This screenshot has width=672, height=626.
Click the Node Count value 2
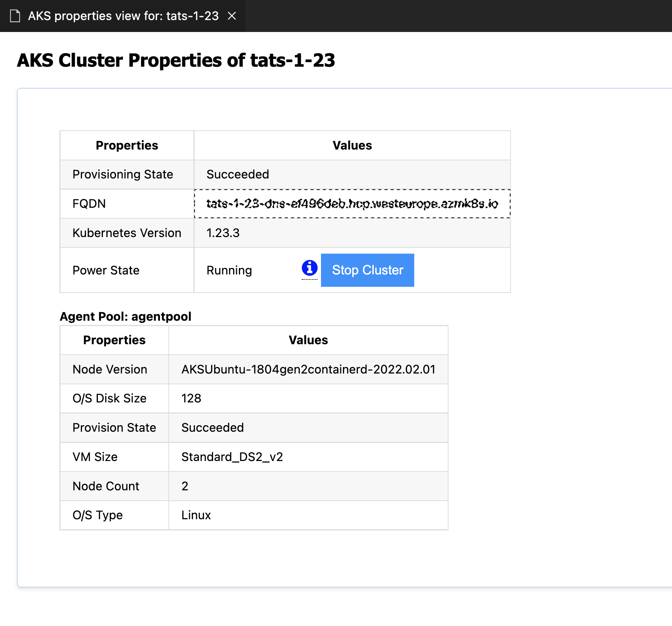coord(185,486)
